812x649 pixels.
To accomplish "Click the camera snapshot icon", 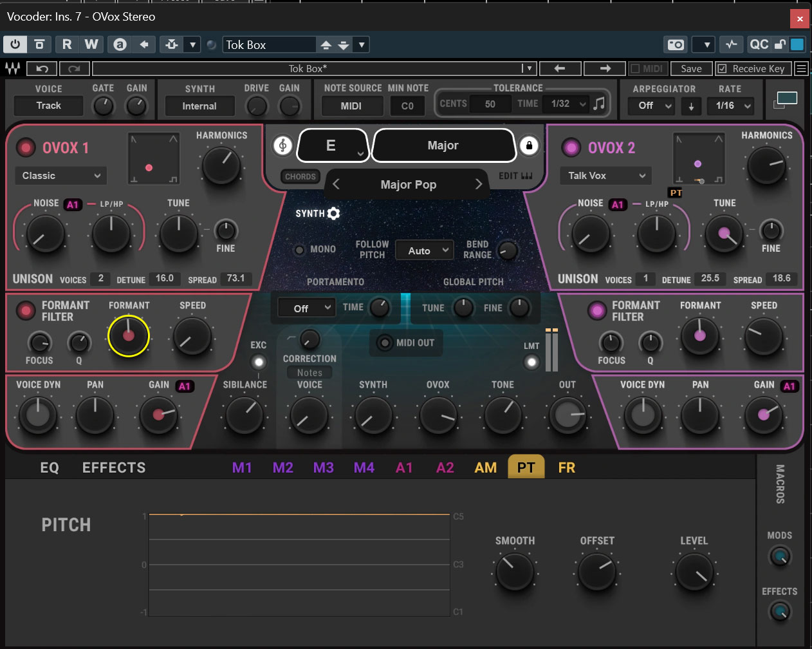I will click(676, 44).
